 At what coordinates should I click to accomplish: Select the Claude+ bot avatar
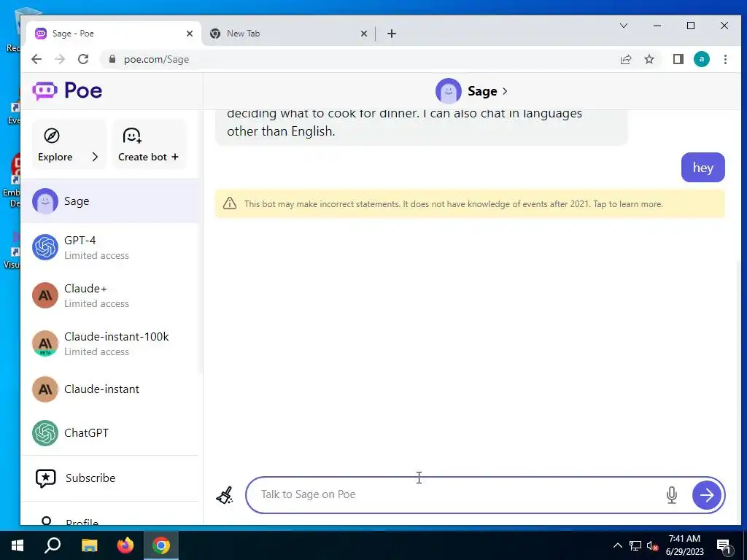click(45, 295)
